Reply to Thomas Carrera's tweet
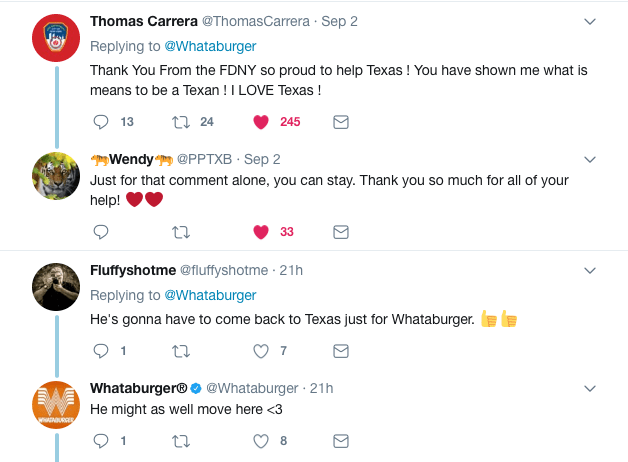This screenshot has width=628, height=462. click(x=100, y=122)
